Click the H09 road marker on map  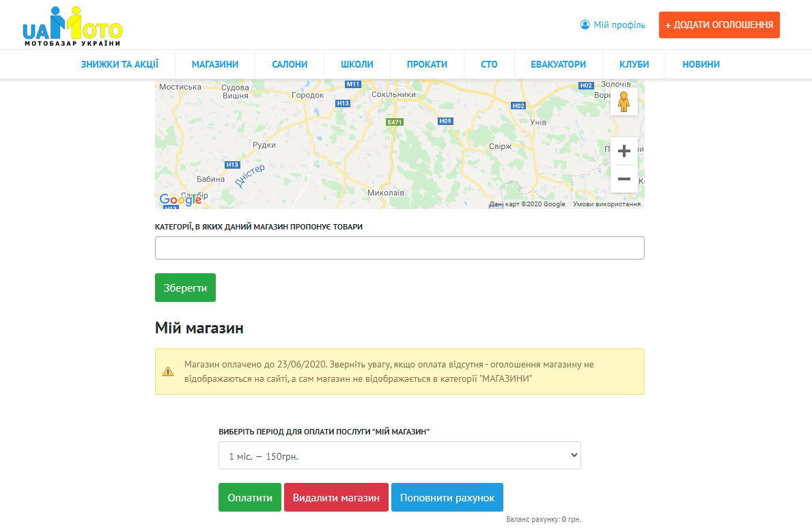tap(445, 122)
